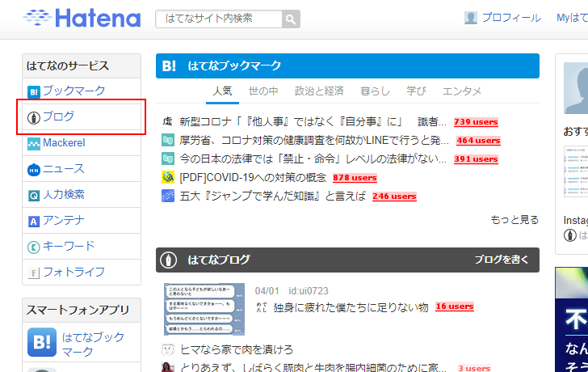Click the はてなブックマーク app icon

42,342
